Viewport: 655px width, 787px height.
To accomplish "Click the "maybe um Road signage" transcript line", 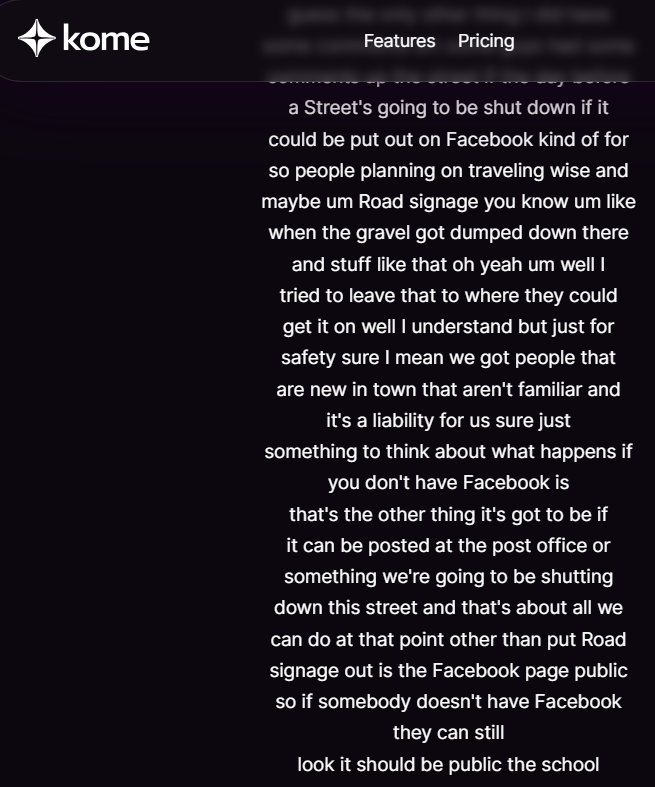I will tap(448, 202).
